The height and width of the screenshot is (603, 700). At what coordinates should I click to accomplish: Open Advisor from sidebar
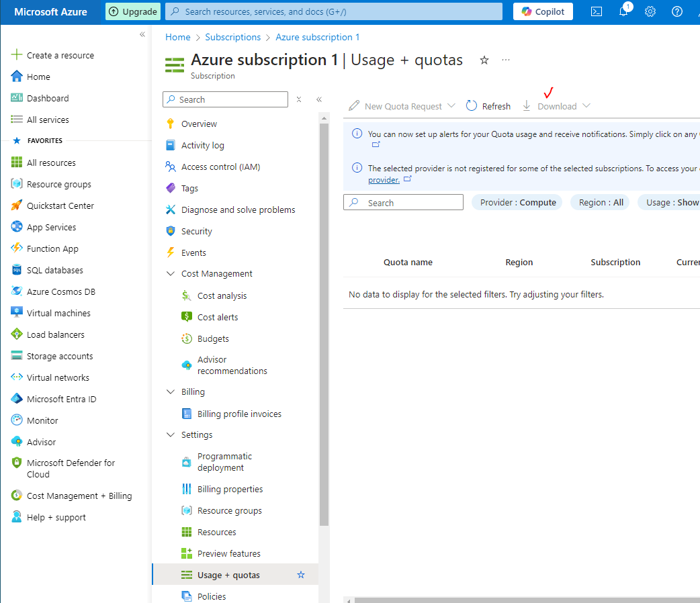[x=41, y=442]
